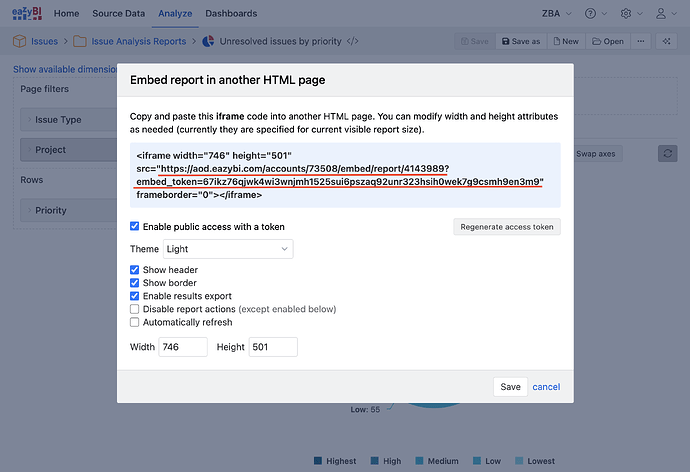Toggle the Show header checkbox

(135, 270)
